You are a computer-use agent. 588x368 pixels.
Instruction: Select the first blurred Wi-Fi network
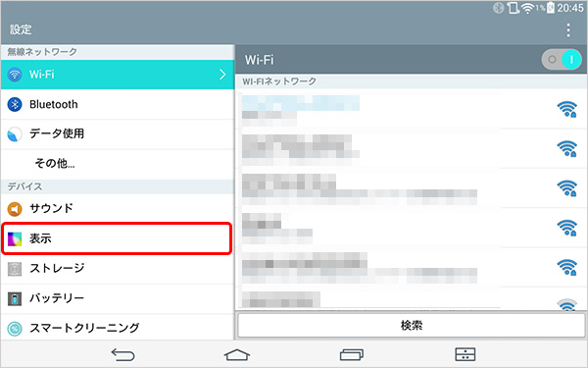click(412, 110)
